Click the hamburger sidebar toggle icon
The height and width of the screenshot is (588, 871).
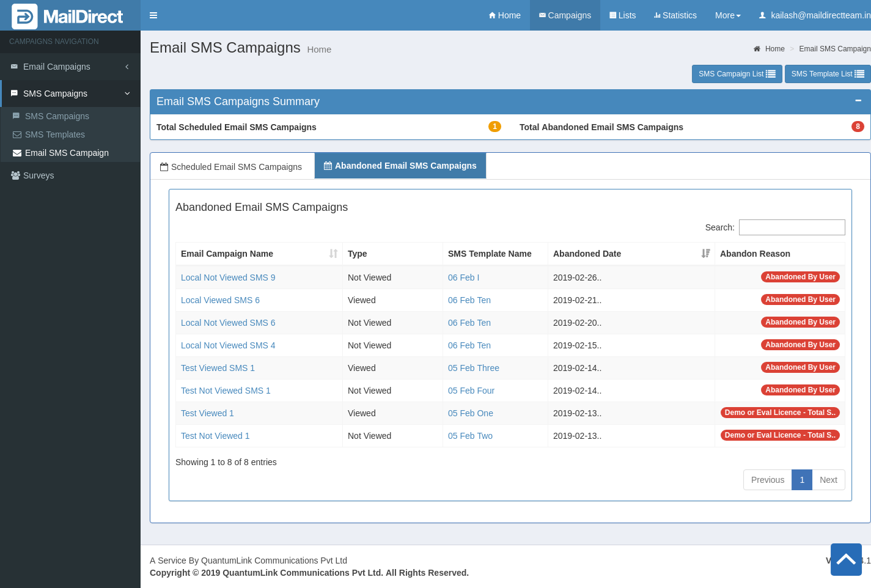click(153, 15)
